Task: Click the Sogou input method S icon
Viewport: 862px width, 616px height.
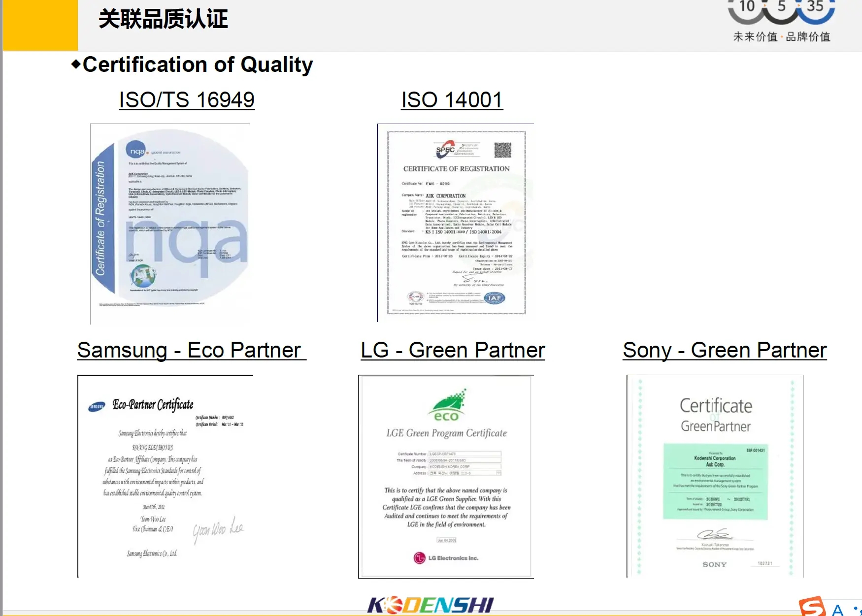Action: point(812,607)
